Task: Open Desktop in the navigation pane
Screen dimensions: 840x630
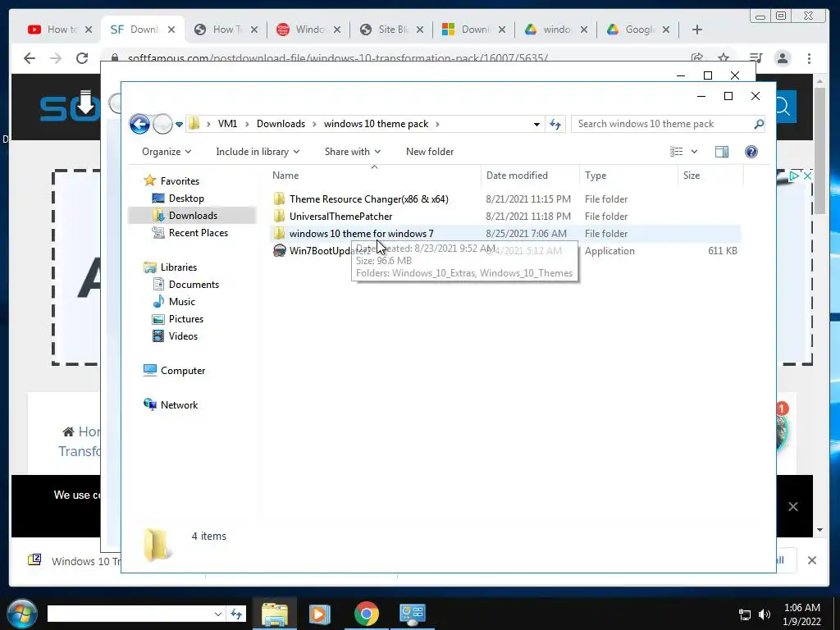Action: pyautogui.click(x=186, y=199)
